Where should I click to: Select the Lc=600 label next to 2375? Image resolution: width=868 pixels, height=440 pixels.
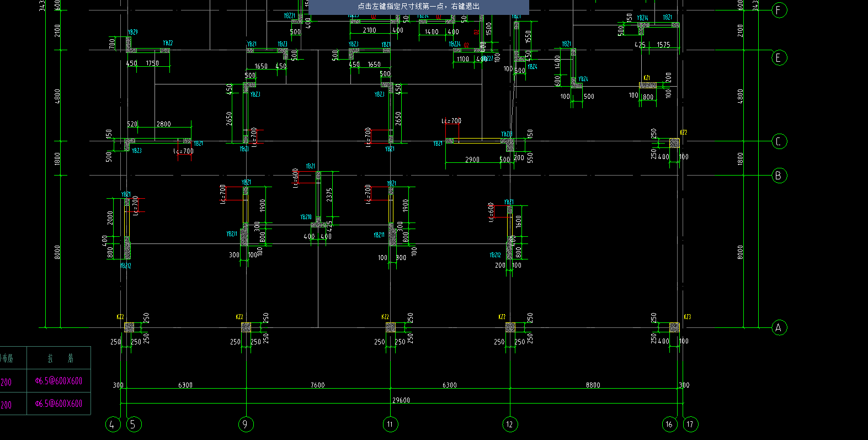coord(296,178)
